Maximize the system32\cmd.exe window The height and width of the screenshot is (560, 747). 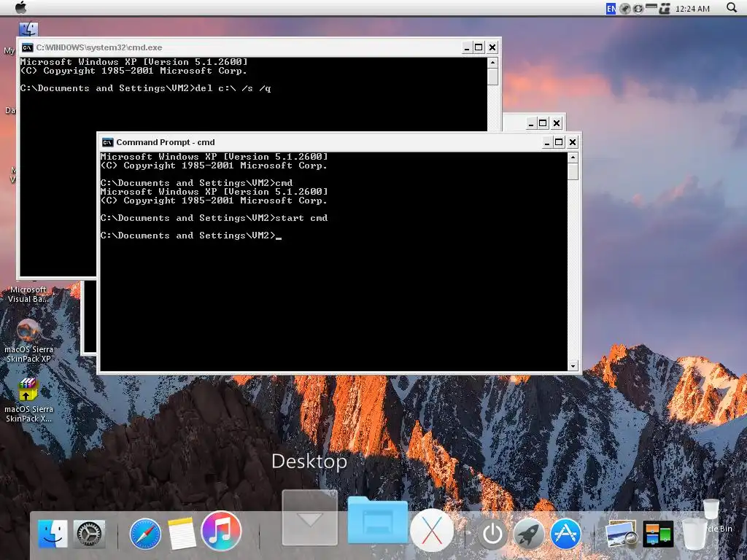click(479, 47)
